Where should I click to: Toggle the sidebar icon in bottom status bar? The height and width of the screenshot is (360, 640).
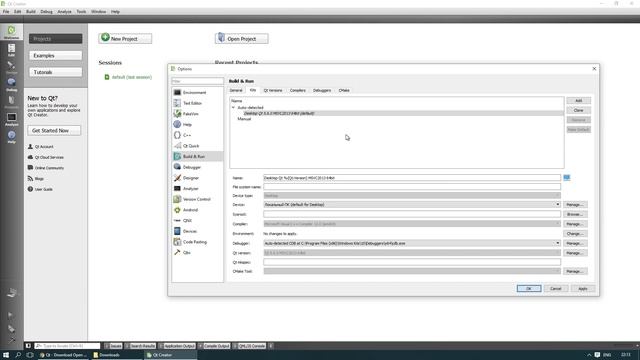point(28,346)
